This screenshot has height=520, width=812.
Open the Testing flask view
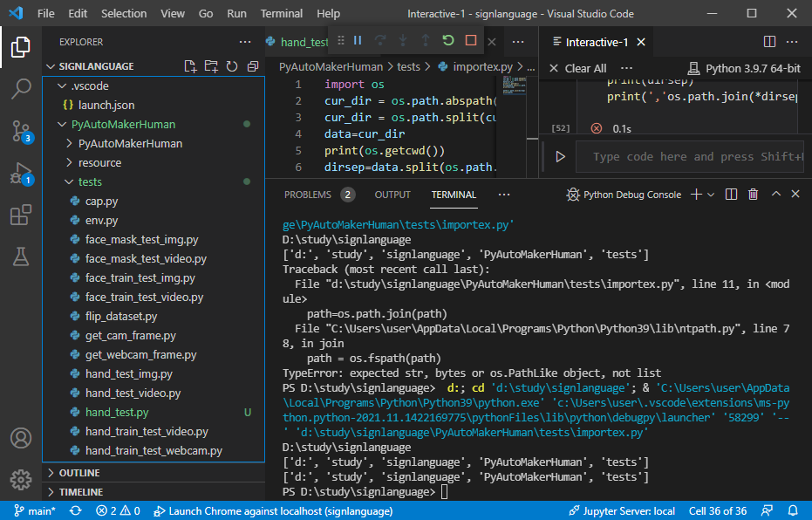click(21, 257)
